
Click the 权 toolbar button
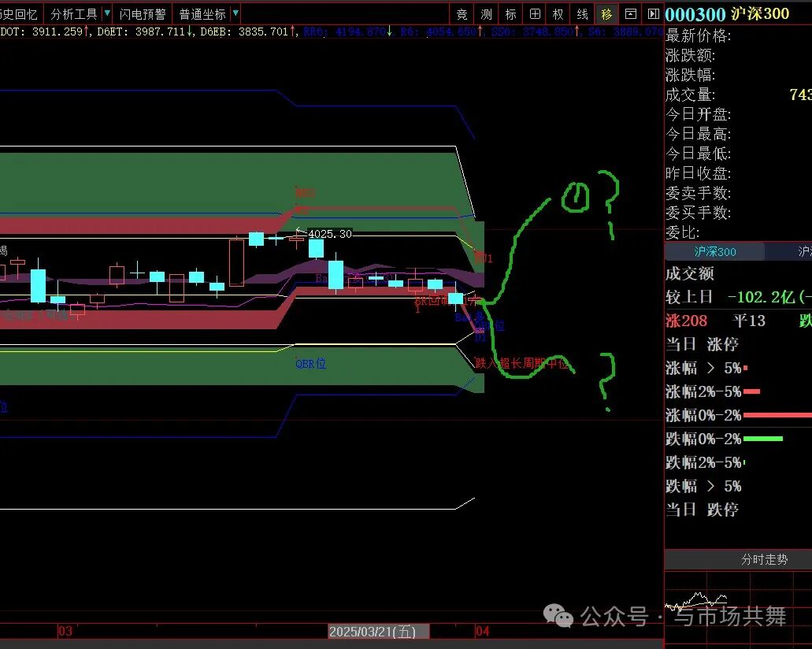558,14
